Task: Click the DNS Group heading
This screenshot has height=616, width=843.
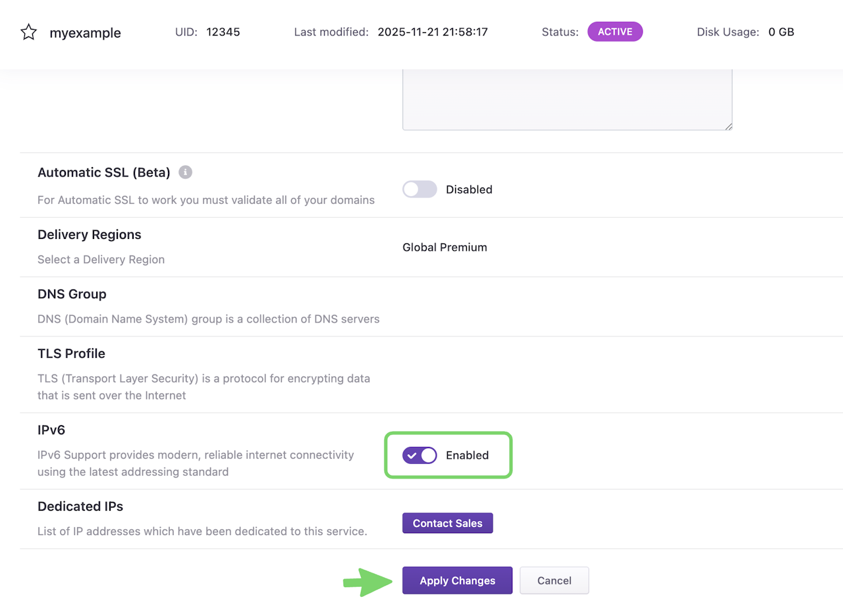Action: (72, 294)
